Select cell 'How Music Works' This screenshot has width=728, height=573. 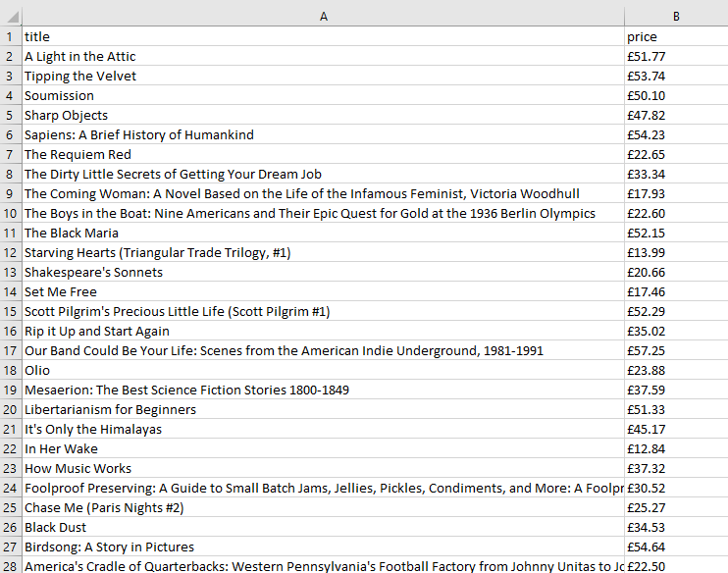point(323,468)
